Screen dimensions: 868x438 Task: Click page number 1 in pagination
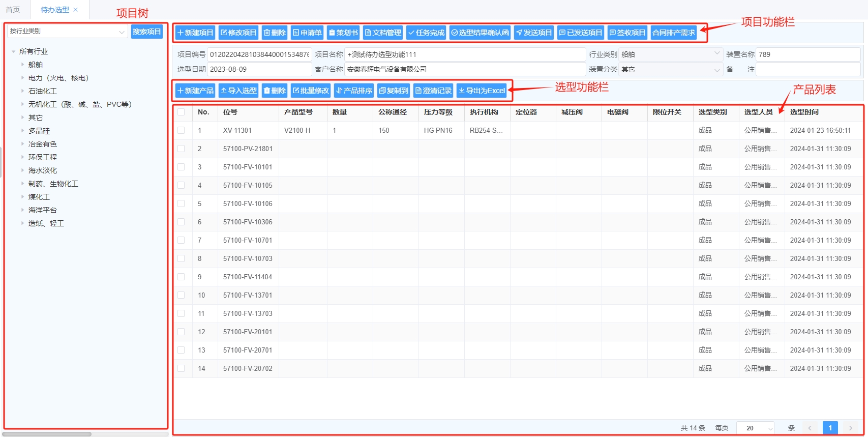coord(830,428)
